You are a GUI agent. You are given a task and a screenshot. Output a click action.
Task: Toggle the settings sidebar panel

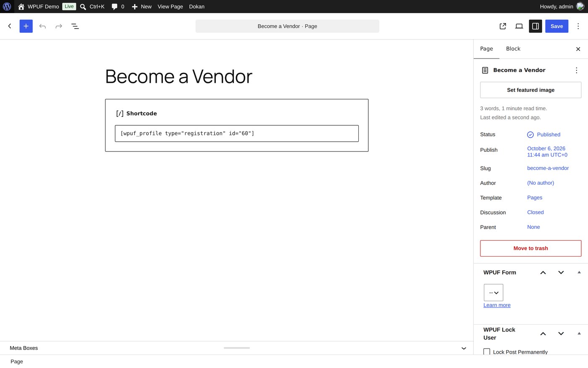(535, 26)
